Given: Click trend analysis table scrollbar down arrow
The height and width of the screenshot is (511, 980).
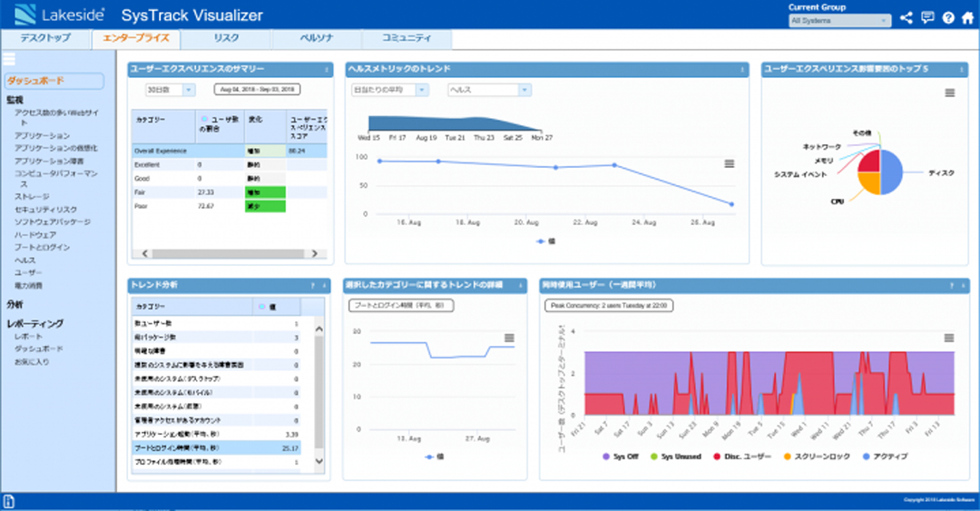Looking at the screenshot, I should (318, 462).
